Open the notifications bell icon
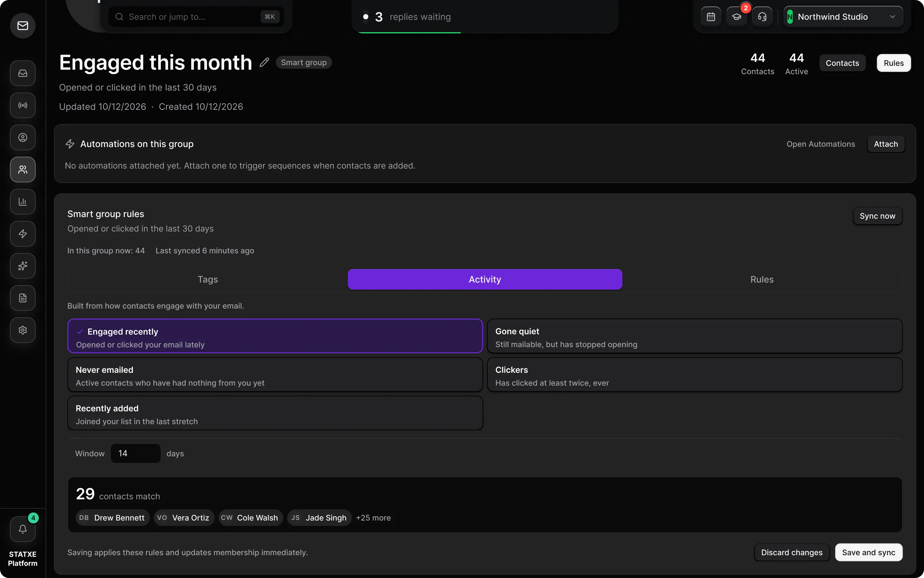The image size is (924, 578). (x=22, y=529)
